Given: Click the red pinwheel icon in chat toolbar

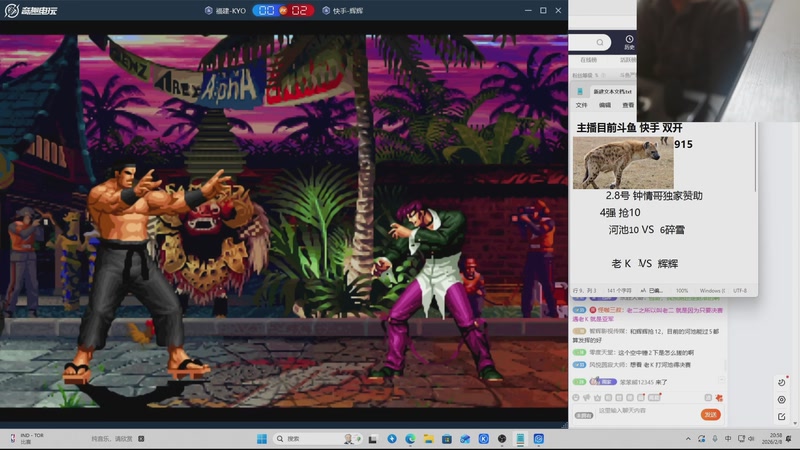Looking at the screenshot, I should tap(719, 398).
